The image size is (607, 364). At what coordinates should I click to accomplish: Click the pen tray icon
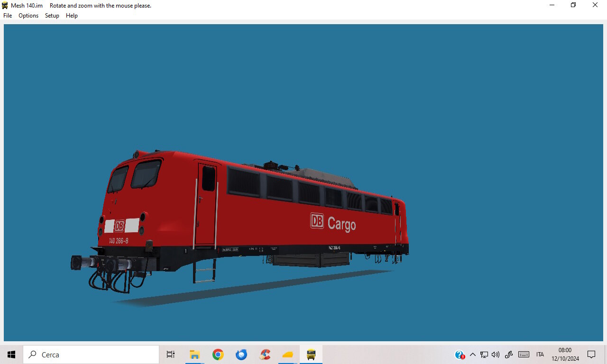[509, 355]
